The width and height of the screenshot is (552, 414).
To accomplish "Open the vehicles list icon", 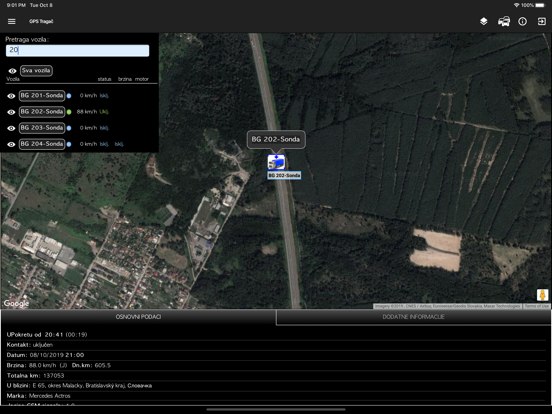I will click(504, 21).
